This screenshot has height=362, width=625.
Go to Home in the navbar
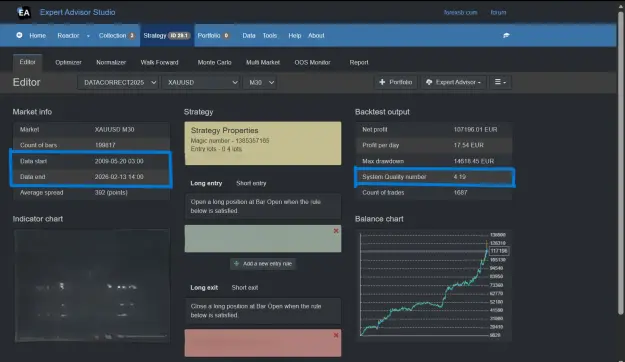(37, 35)
